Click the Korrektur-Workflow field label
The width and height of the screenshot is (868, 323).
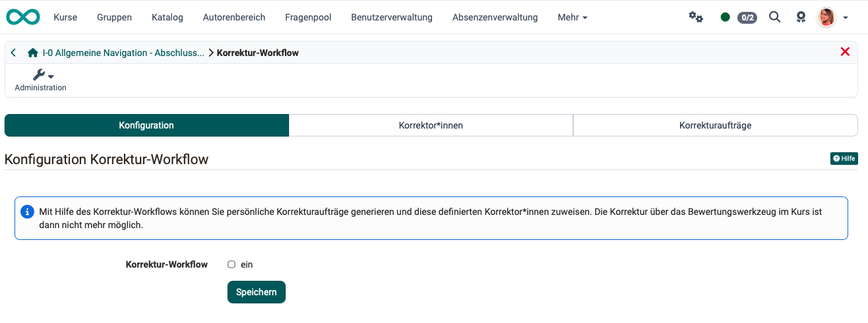pyautogui.click(x=167, y=264)
